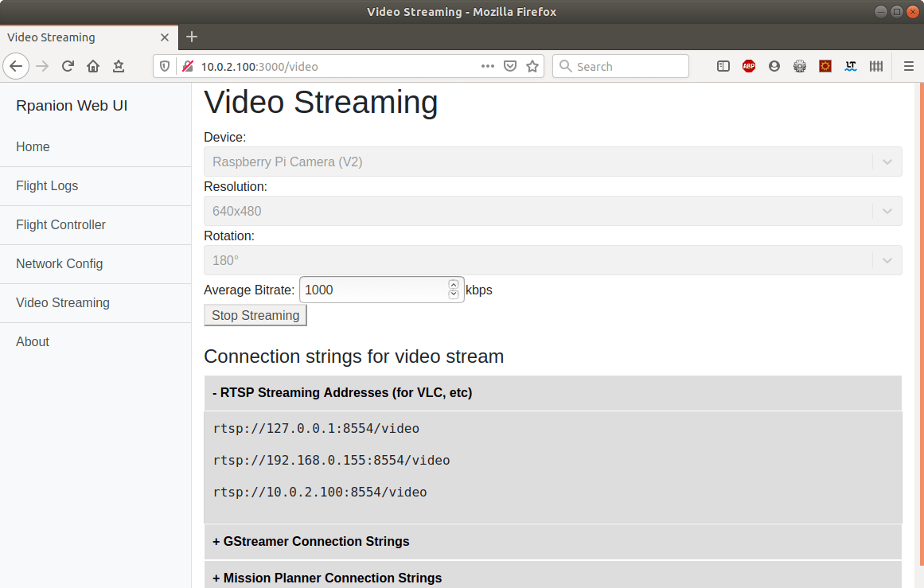This screenshot has width=924, height=588.
Task: Click Connection strings for video stream heading
Action: (x=353, y=356)
